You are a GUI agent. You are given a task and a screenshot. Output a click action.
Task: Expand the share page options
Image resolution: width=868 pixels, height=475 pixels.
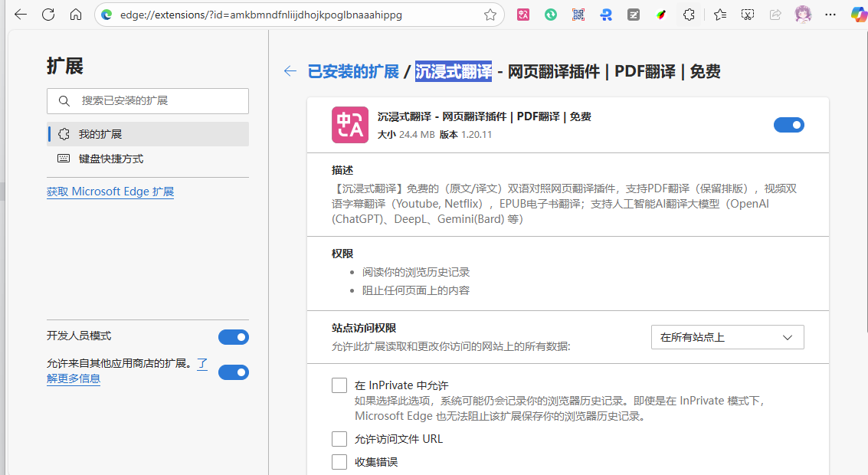[x=775, y=14]
